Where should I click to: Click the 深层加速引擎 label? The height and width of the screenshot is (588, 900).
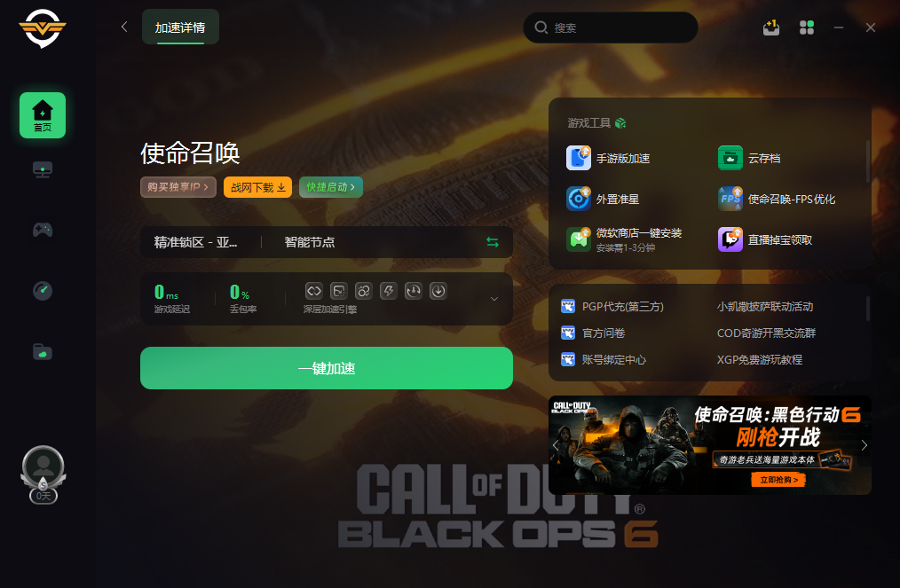330,310
